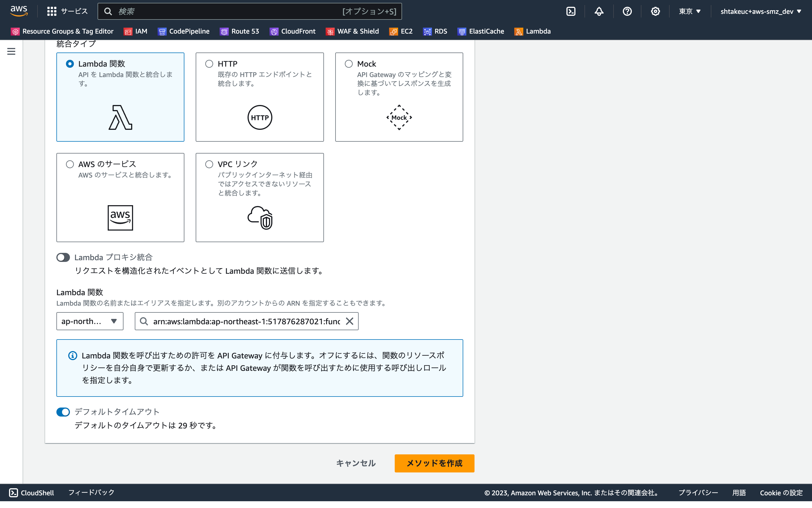The width and height of the screenshot is (812, 508).
Task: Open the help question mark icon
Action: (627, 11)
